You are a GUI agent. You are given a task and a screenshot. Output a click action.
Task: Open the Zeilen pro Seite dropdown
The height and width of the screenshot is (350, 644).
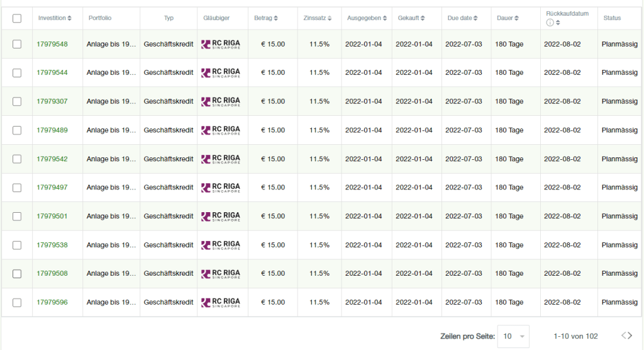513,336
